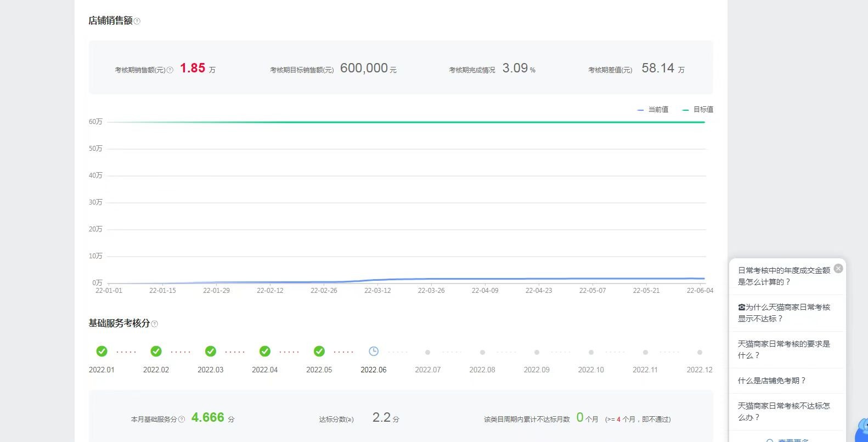
Task: Select the 2022.06 clock icon
Action: point(374,352)
